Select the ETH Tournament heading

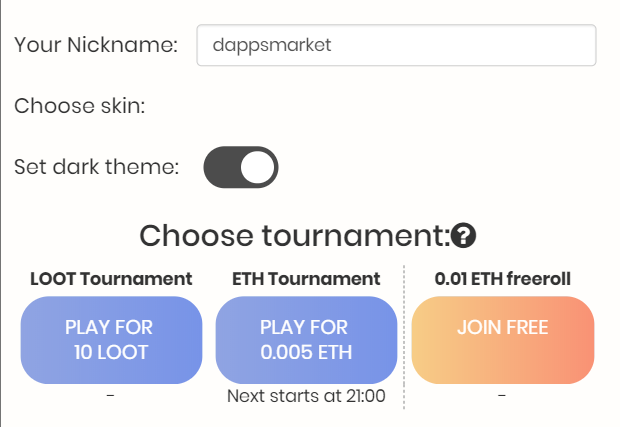(x=306, y=279)
